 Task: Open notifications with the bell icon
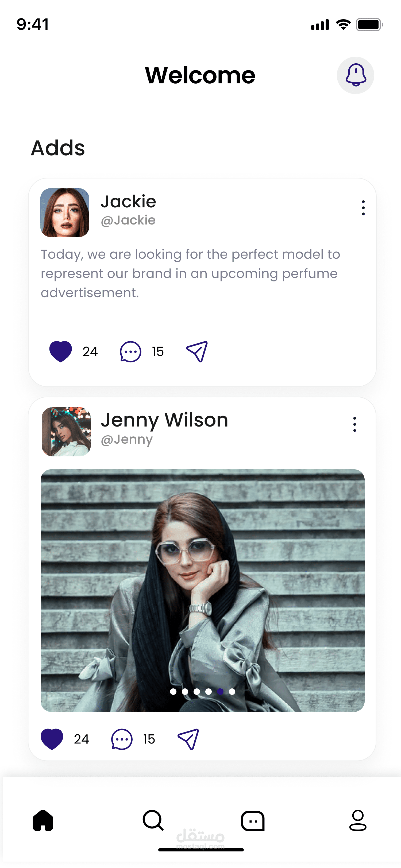click(x=356, y=75)
